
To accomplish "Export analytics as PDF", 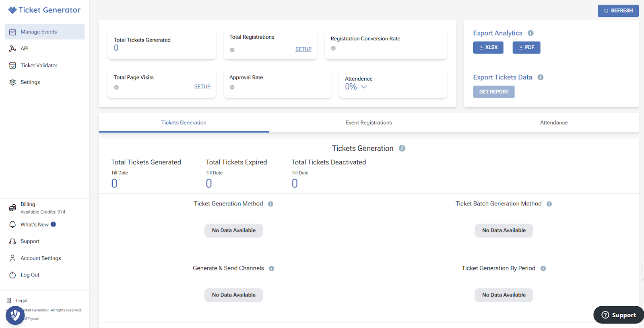I will (x=526, y=48).
